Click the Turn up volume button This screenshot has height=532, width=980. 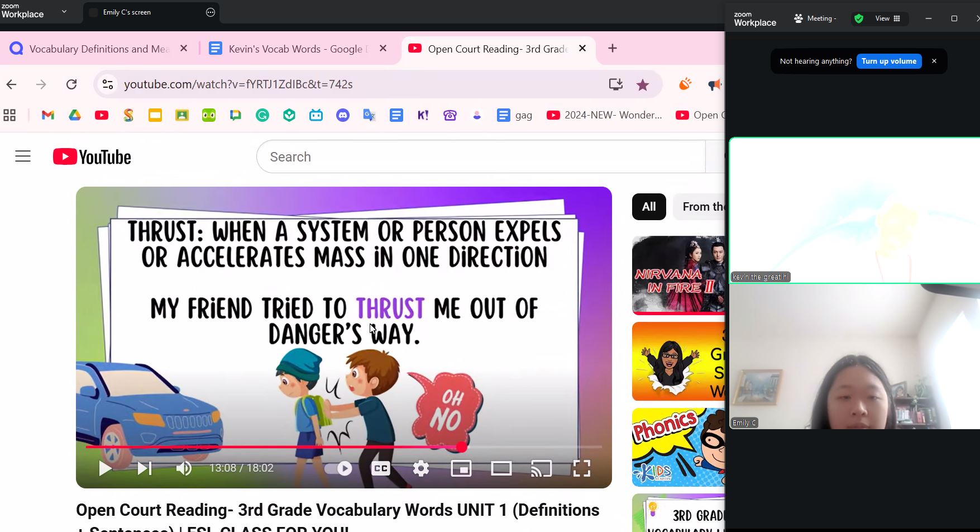888,61
